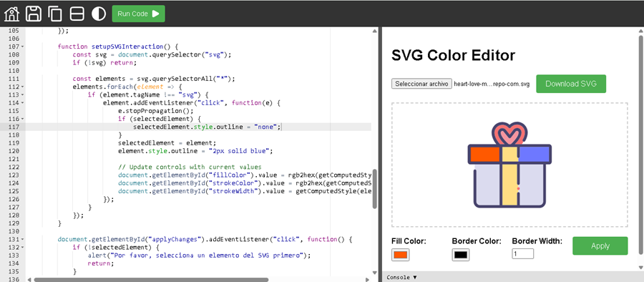Click line number 123 in gutter
Screen dimensions: 644x282
[x=14, y=175]
